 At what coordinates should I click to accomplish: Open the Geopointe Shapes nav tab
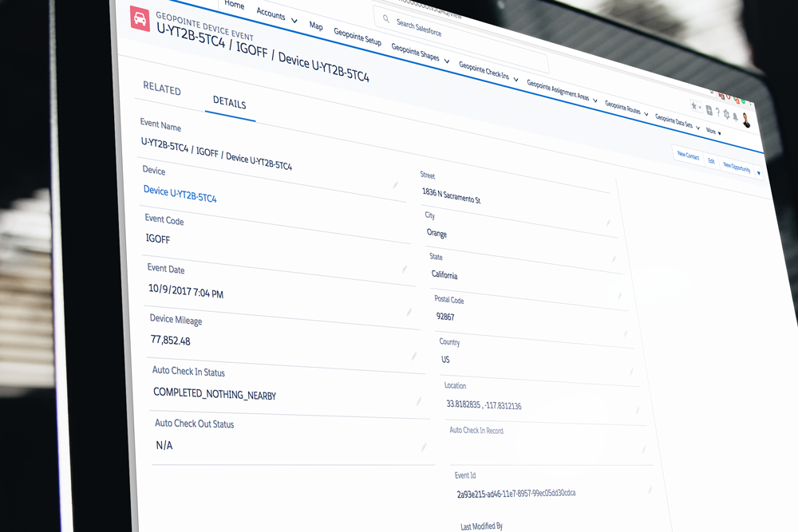415,52
